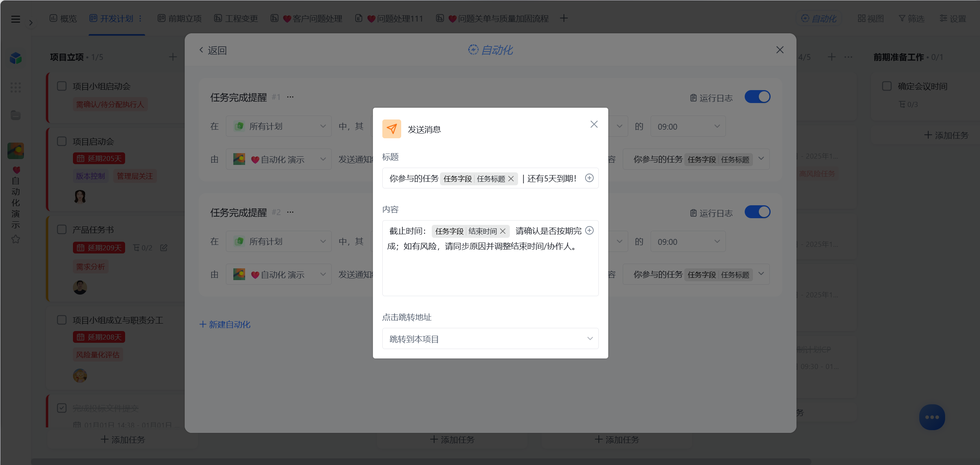Click the plus icon to add view tab
This screenshot has height=465, width=980.
coord(564,18)
